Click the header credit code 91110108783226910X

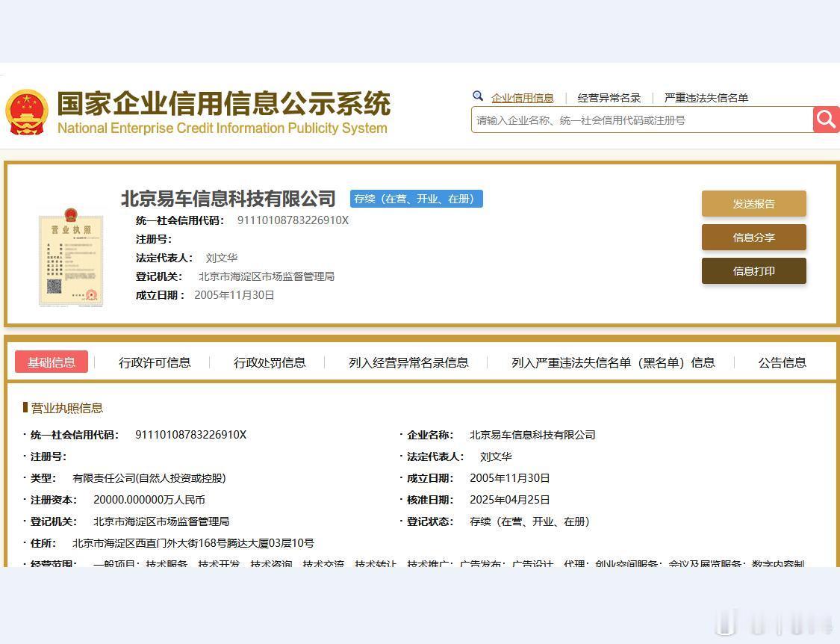tap(293, 220)
